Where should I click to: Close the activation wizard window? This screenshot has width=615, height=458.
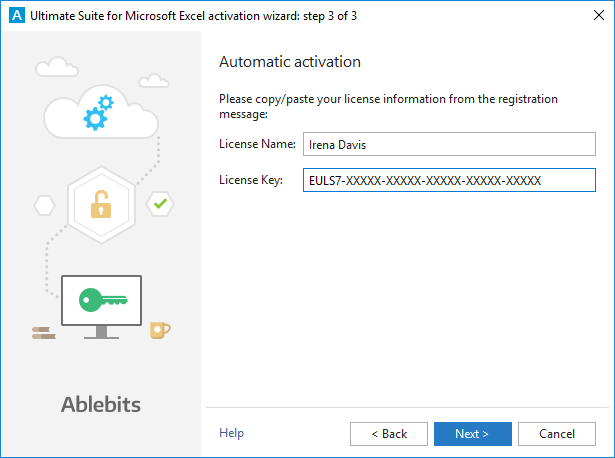tap(599, 15)
